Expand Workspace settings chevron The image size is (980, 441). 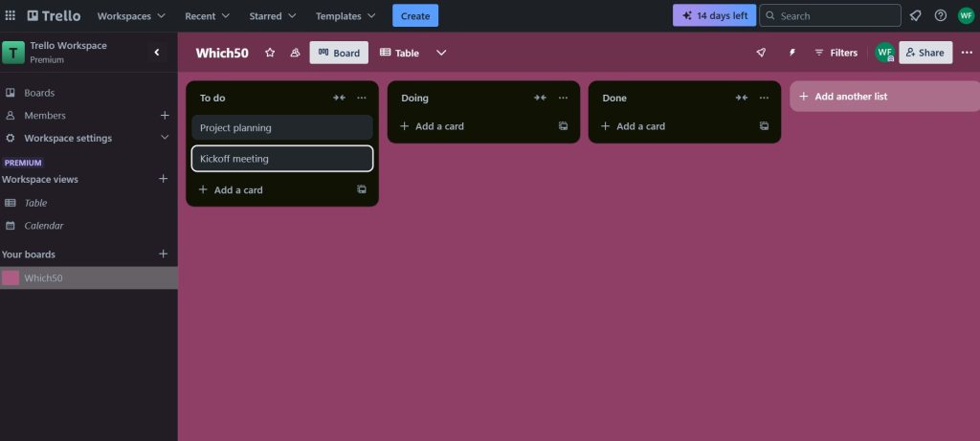click(165, 138)
